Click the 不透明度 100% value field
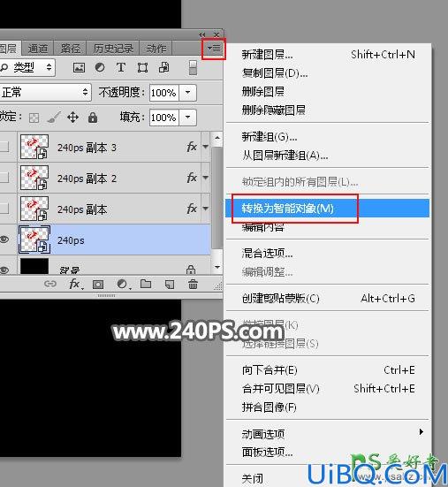 [x=164, y=93]
